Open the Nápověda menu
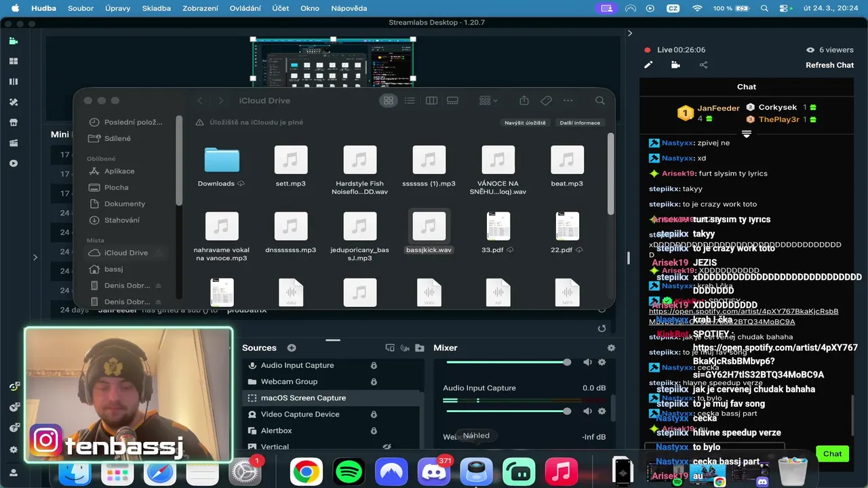This screenshot has width=868, height=488. click(x=349, y=8)
